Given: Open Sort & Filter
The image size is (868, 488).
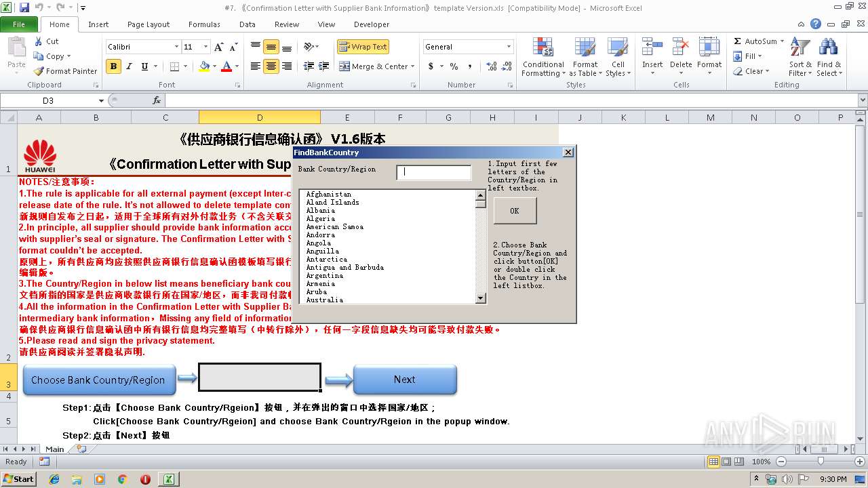Looking at the screenshot, I should coord(800,57).
